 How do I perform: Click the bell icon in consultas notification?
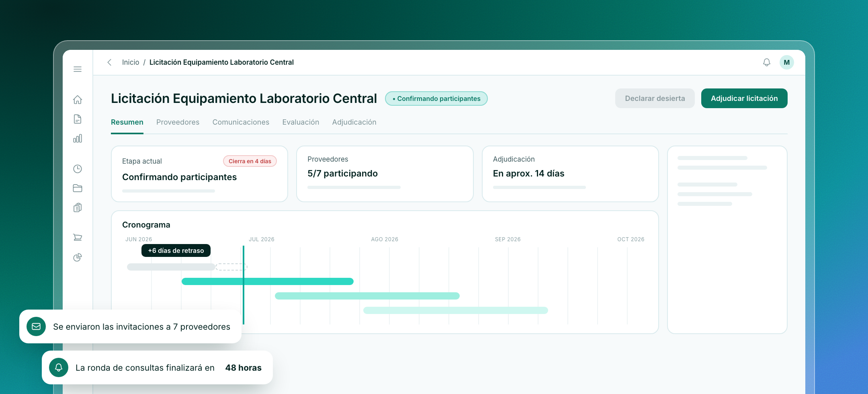[59, 367]
